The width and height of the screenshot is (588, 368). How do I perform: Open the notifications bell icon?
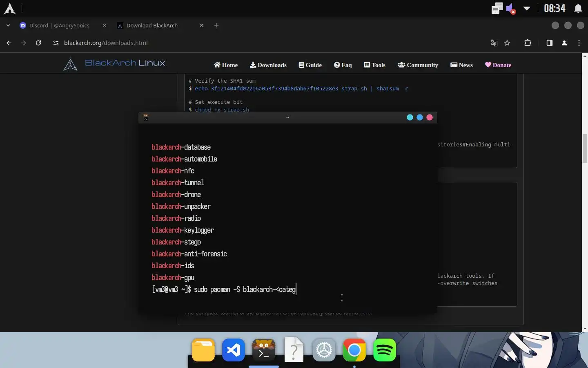click(x=578, y=9)
